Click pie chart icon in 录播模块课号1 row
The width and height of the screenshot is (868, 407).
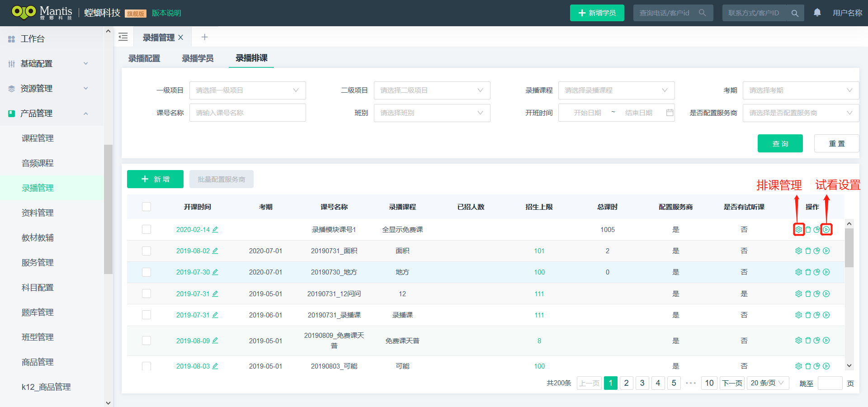tap(816, 230)
